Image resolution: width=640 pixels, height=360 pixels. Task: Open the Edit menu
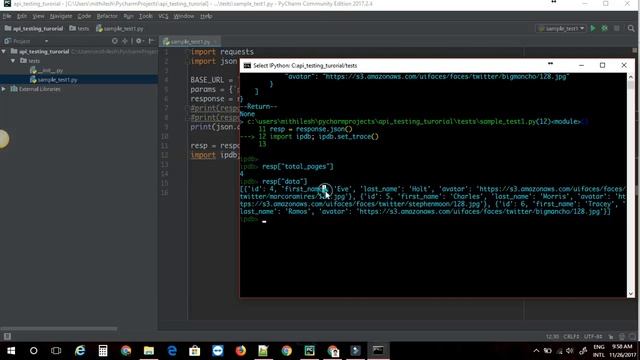pyautogui.click(x=22, y=16)
